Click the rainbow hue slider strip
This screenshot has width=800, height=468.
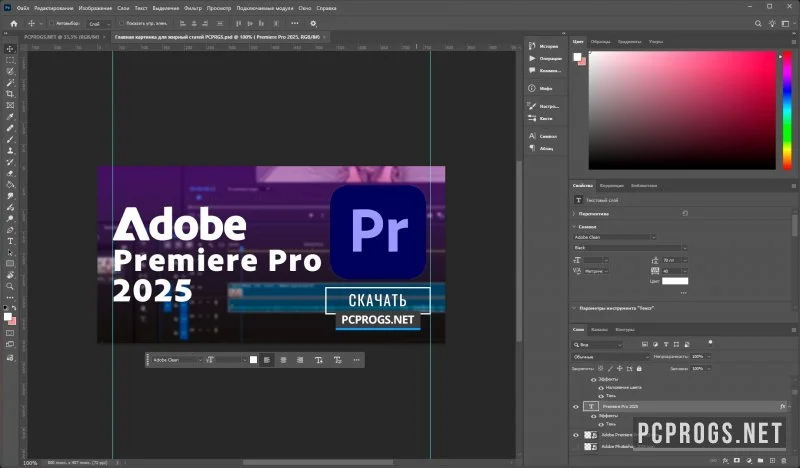coord(787,110)
